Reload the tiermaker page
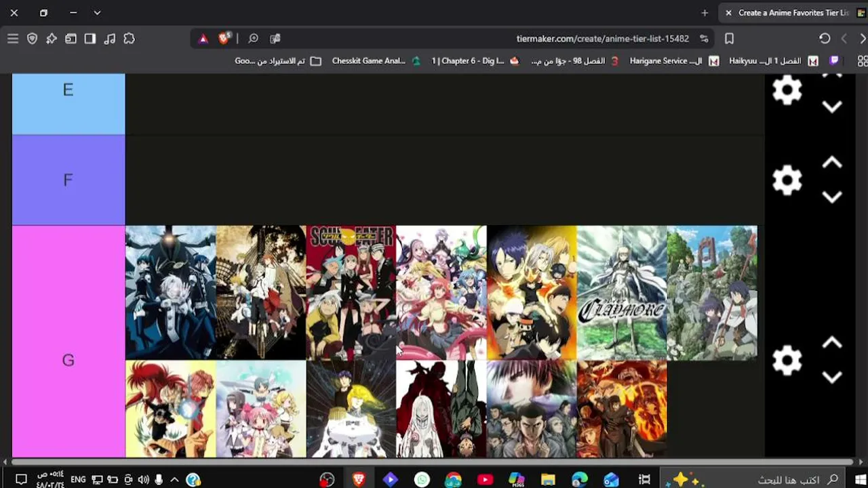The height and width of the screenshot is (488, 868). coord(825,39)
